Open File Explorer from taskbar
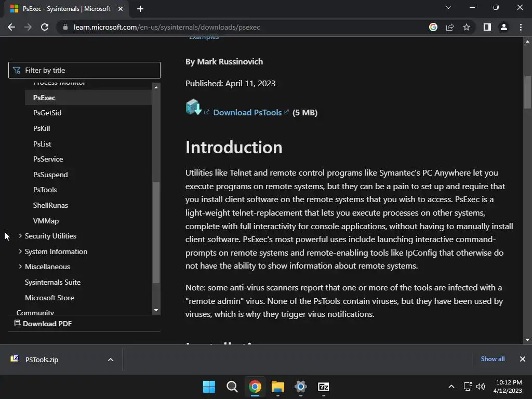This screenshot has width=532, height=399. pos(278,387)
